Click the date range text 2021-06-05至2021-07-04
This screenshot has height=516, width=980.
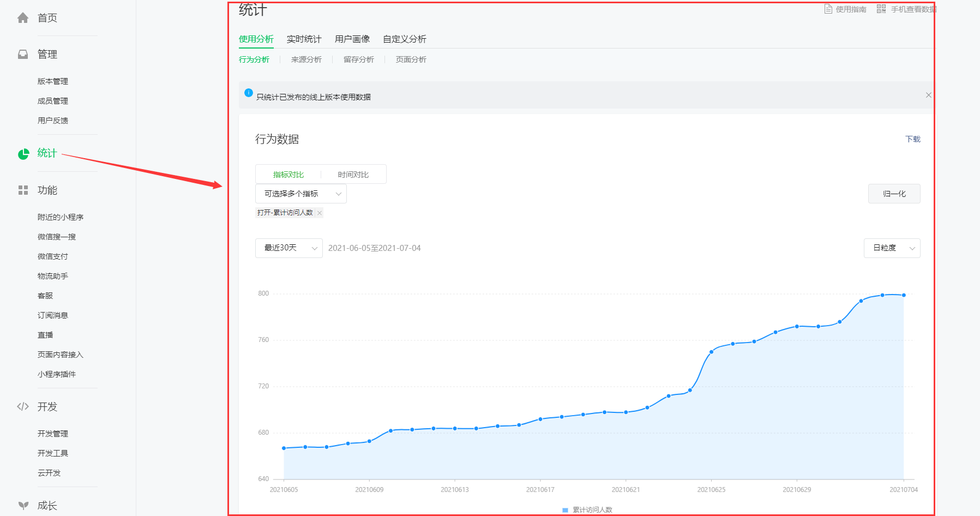[375, 248]
